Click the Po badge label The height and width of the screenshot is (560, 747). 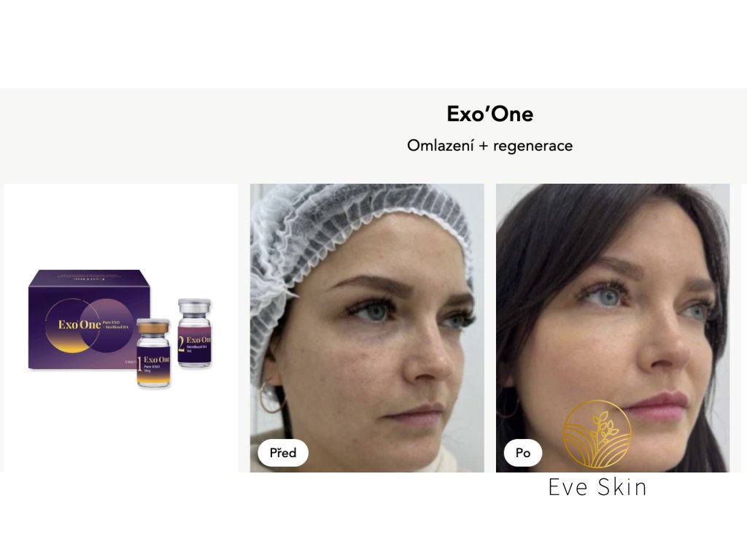[522, 452]
